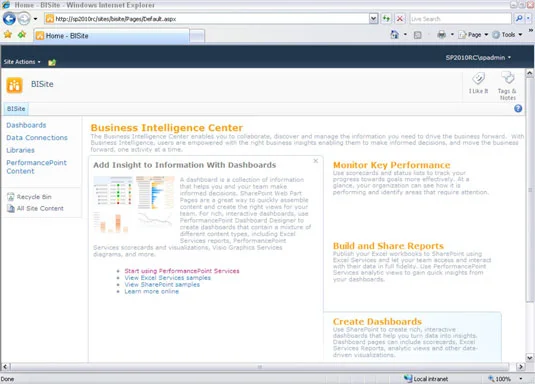The image size is (535, 384).
Task: Click the 100% zoom level in the status bar
Action: (x=499, y=379)
